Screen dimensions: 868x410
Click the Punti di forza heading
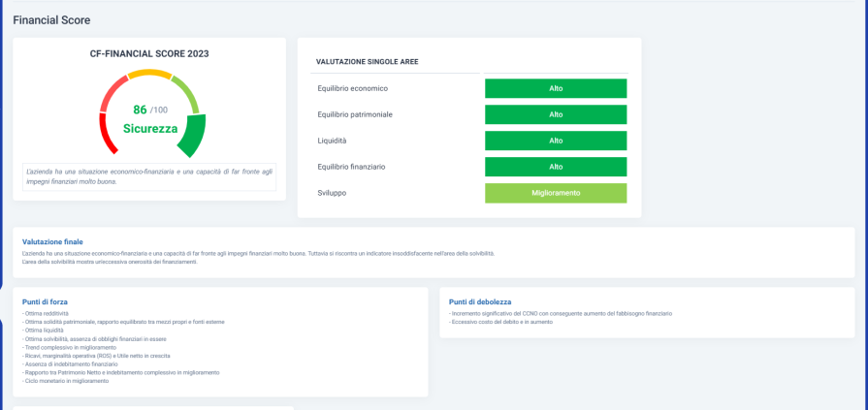coord(45,302)
